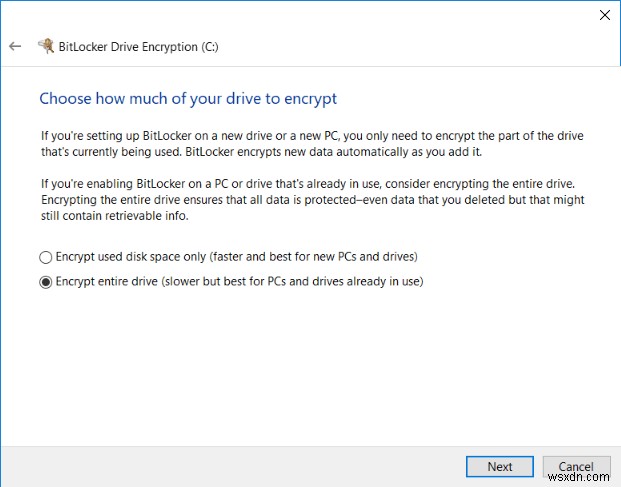Select the "Encrypt used disk space only" radio circle
Image resolution: width=621 pixels, height=487 pixels.
coord(45,255)
